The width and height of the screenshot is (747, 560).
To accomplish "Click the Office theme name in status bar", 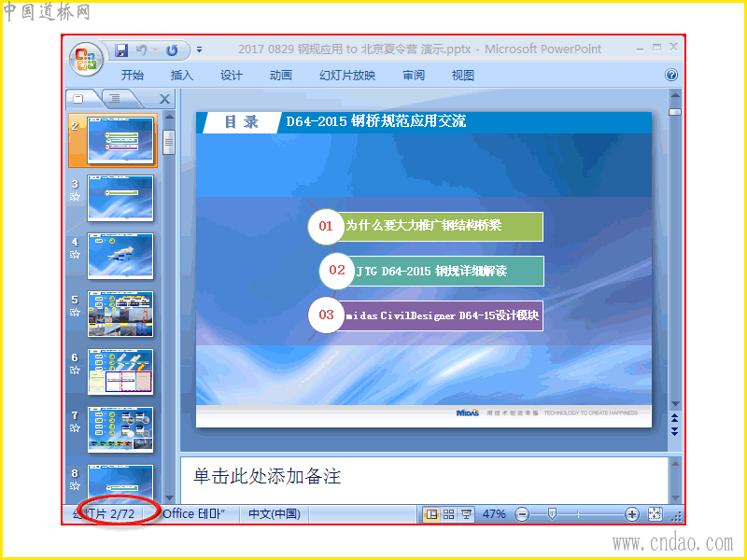I will pyautogui.click(x=193, y=514).
